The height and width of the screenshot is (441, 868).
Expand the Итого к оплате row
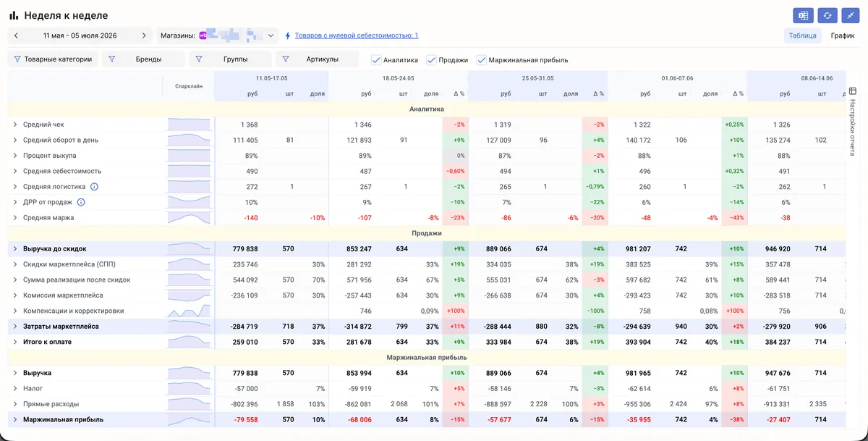coord(14,342)
